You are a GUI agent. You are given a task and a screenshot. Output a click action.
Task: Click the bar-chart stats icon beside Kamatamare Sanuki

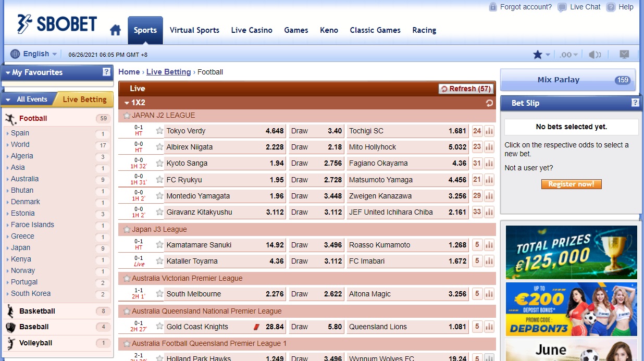click(x=488, y=245)
